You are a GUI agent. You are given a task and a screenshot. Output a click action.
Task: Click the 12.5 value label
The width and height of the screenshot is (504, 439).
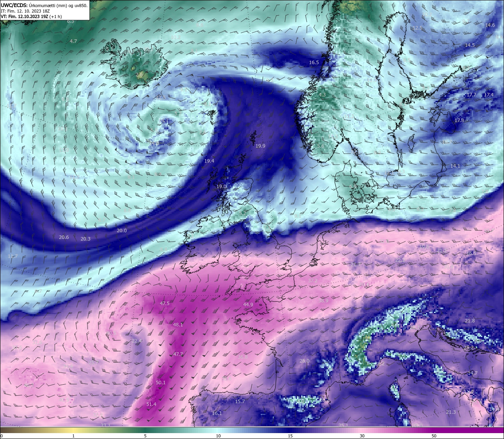coord(417,28)
